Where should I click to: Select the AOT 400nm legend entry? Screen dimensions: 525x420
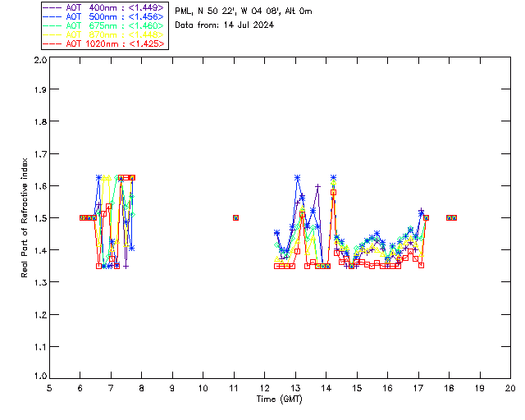tap(104, 7)
